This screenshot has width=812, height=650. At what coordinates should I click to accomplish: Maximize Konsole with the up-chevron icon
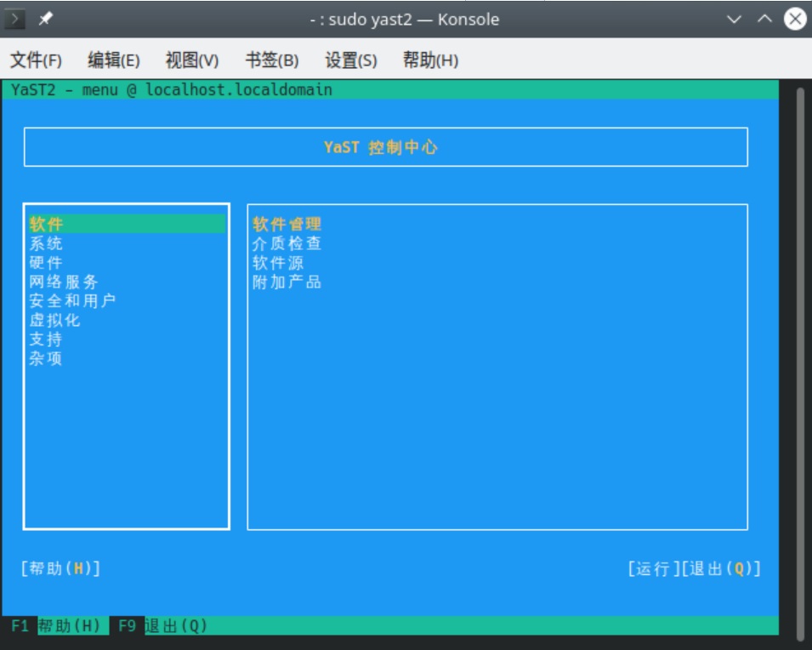tap(764, 20)
